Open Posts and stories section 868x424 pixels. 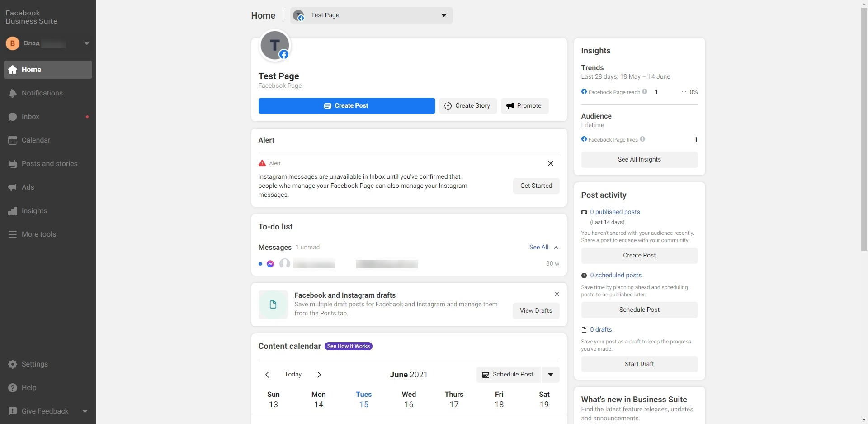pos(47,164)
